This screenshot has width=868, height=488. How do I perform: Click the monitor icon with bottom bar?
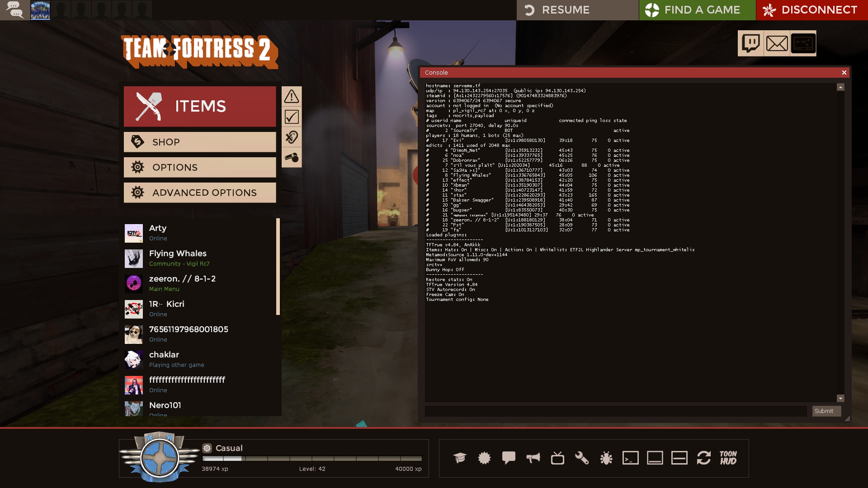coord(655,458)
